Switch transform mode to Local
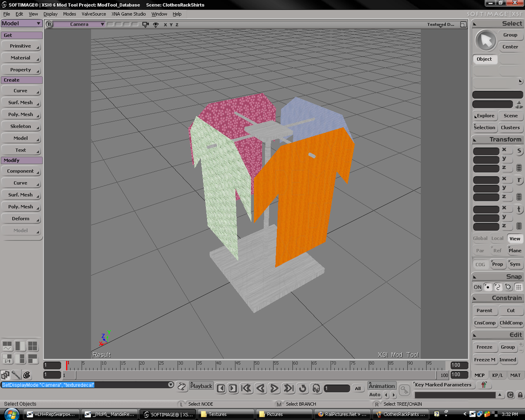Viewport: 525px width, 420px height. click(497, 238)
